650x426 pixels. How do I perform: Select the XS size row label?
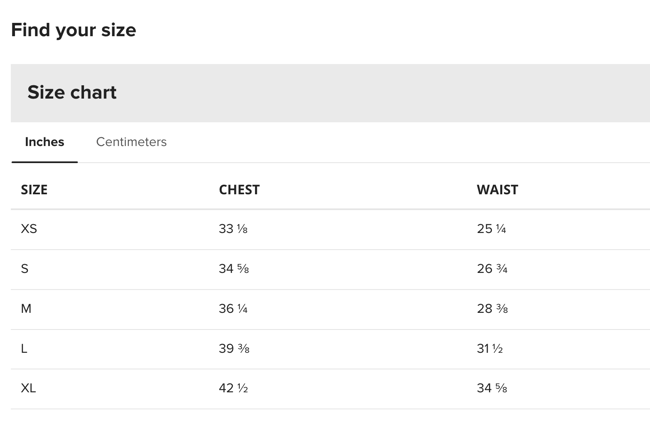pyautogui.click(x=29, y=229)
